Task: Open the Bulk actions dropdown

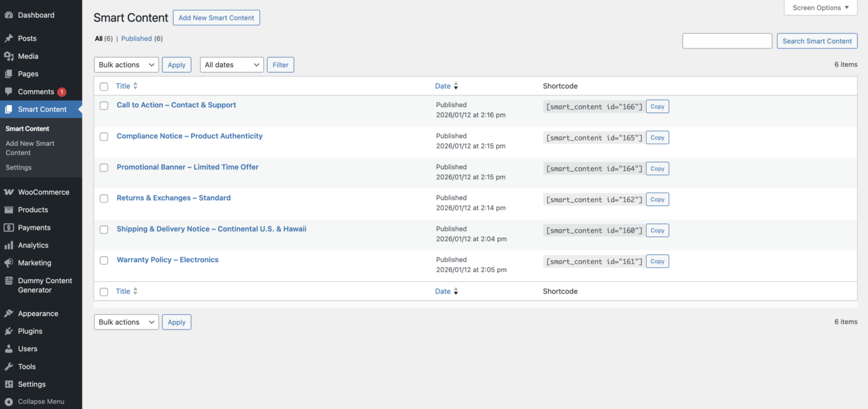Action: 126,64
